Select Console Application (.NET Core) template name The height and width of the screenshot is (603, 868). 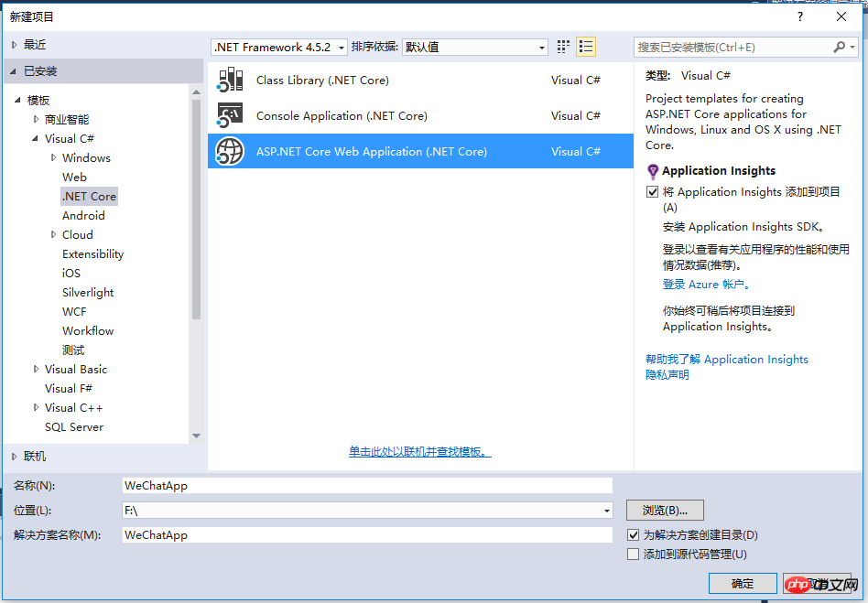click(x=342, y=115)
